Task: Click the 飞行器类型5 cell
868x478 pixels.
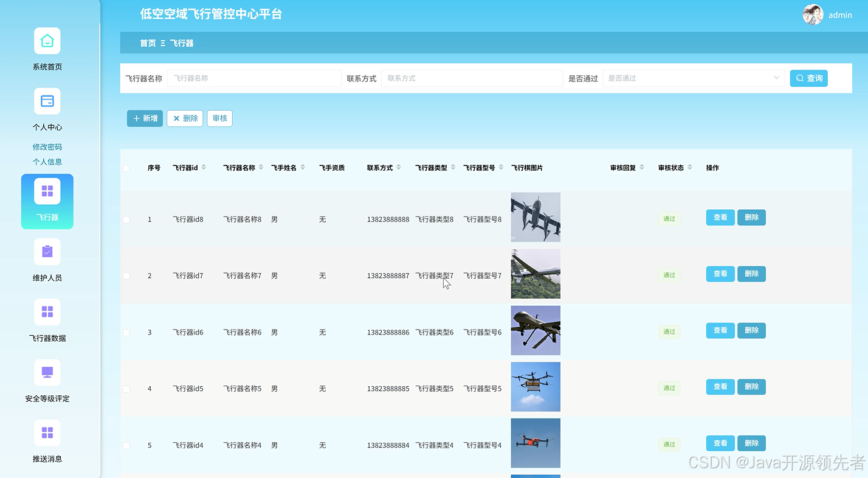Action: click(434, 389)
